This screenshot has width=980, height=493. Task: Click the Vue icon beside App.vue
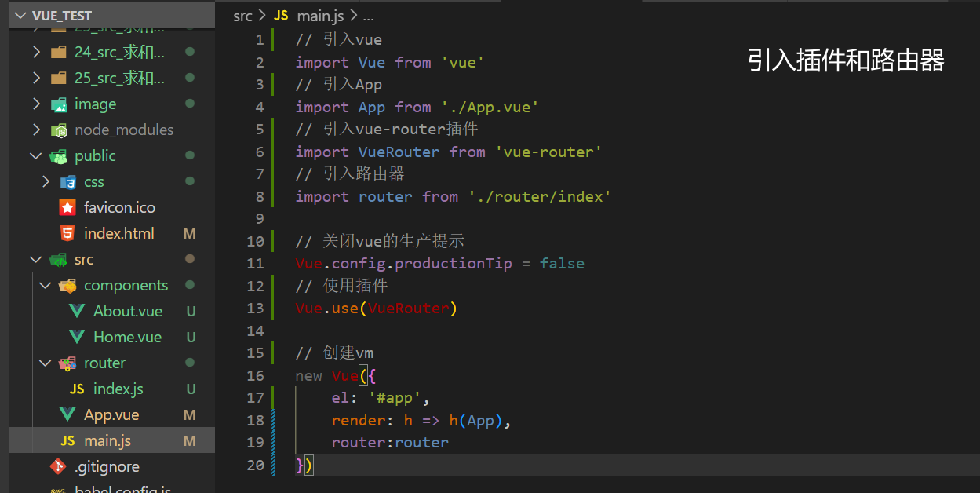coord(67,414)
